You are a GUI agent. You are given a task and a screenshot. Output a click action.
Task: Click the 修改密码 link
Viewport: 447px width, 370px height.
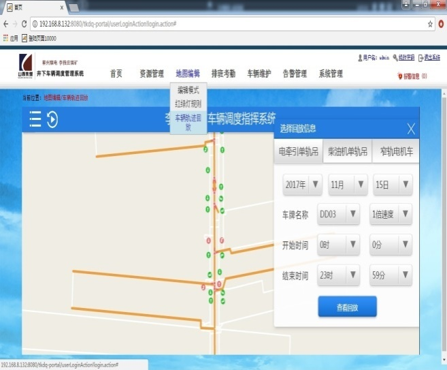(x=407, y=58)
